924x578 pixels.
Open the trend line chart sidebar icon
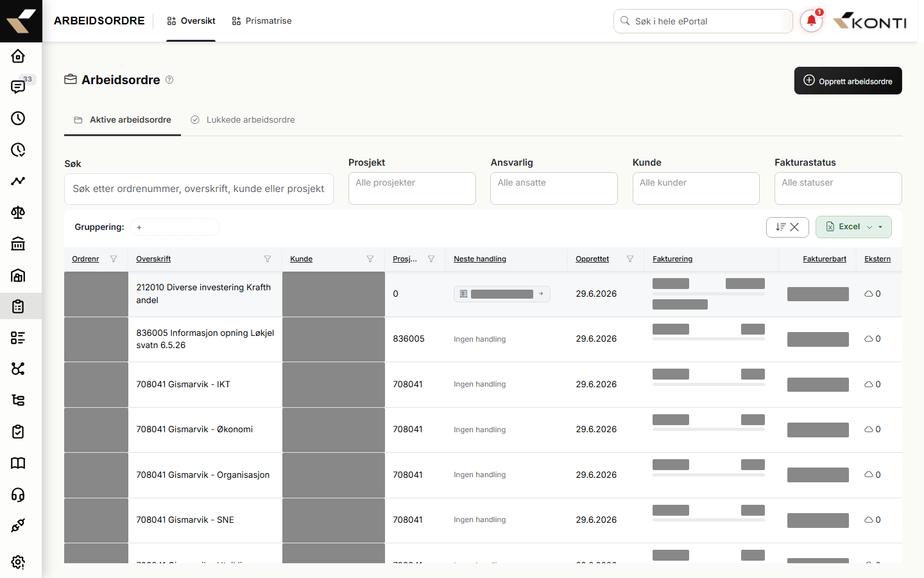pyautogui.click(x=18, y=181)
